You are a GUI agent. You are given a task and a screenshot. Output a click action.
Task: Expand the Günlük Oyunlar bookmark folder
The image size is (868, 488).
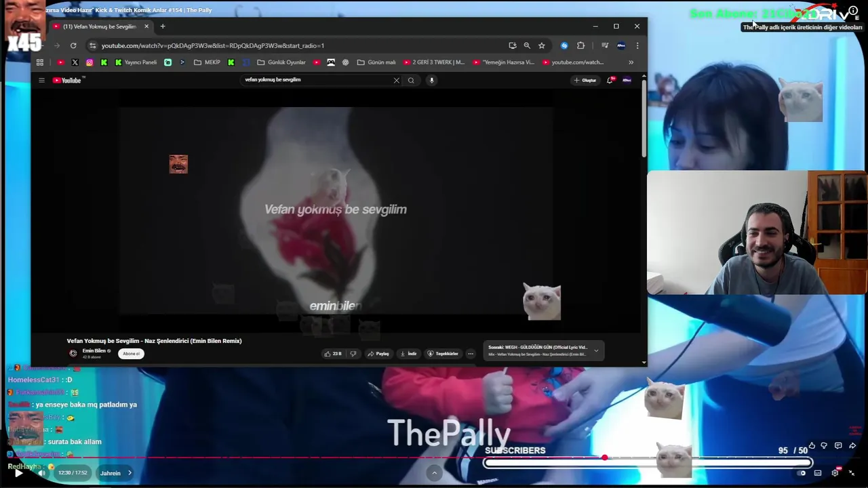[x=281, y=62]
